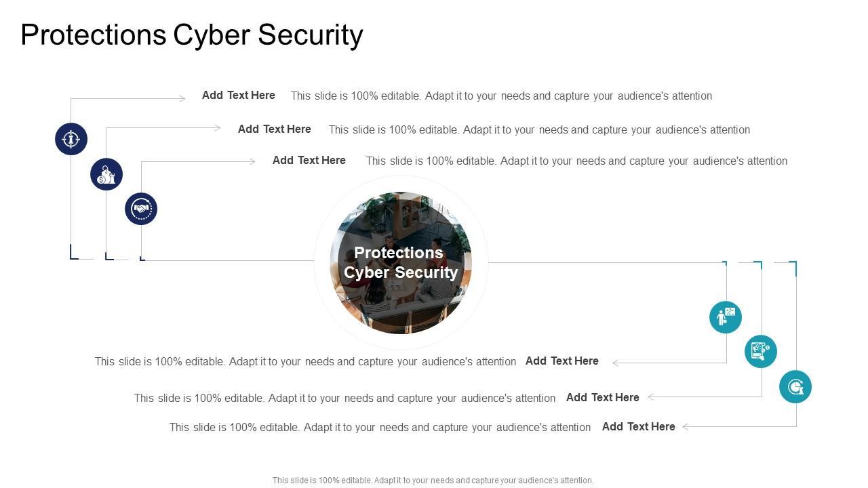Select the small footer note text
The height and width of the screenshot is (488, 868).
tap(433, 481)
